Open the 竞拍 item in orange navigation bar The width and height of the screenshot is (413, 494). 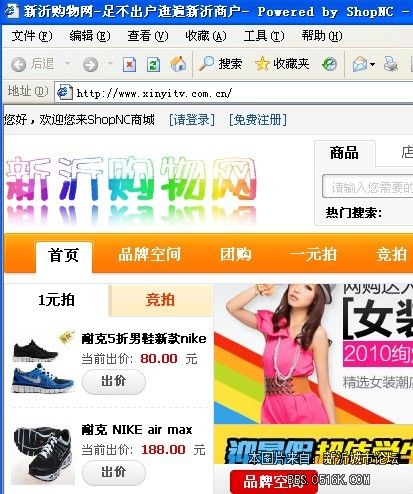click(392, 254)
